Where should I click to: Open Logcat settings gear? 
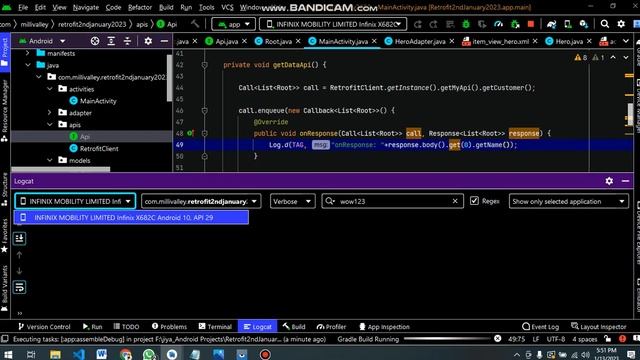[x=609, y=181]
